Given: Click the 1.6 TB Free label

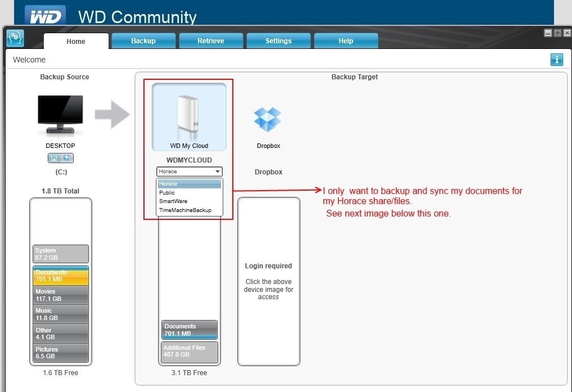Looking at the screenshot, I should click(x=61, y=373).
